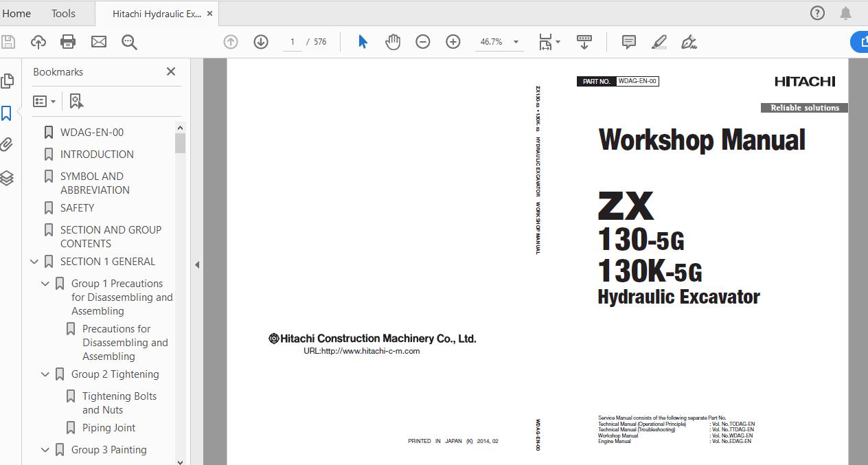
Task: Open the Attachments paperclip panel
Action: [x=7, y=145]
